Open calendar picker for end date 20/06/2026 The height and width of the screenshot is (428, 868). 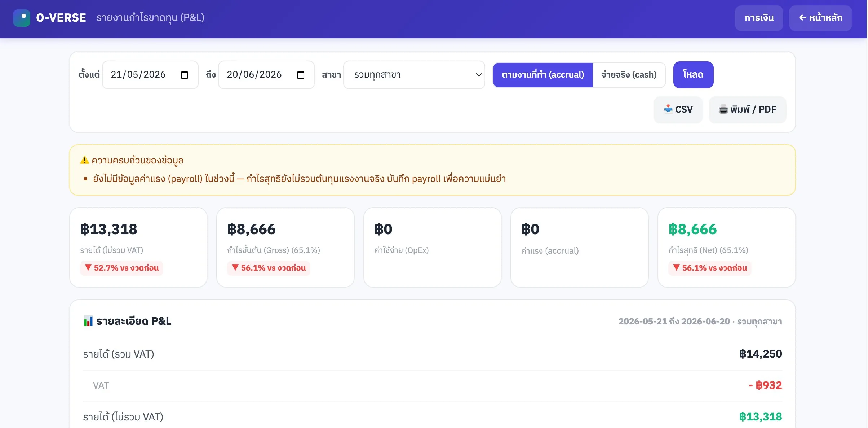click(301, 75)
